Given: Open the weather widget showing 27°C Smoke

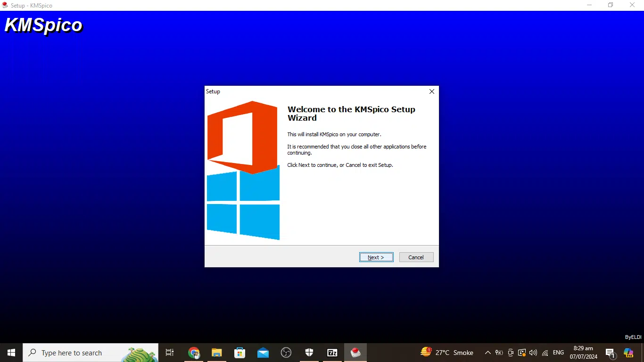Looking at the screenshot, I should 447,353.
